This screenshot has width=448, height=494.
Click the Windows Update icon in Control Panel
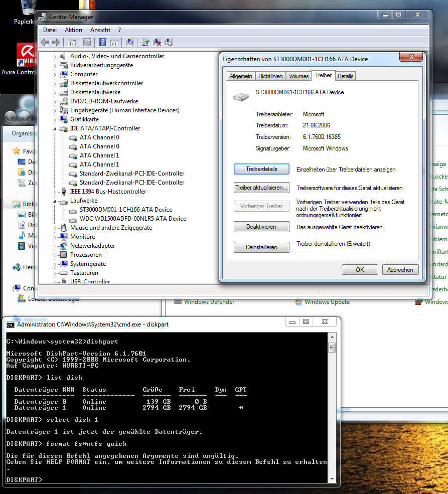[298, 302]
